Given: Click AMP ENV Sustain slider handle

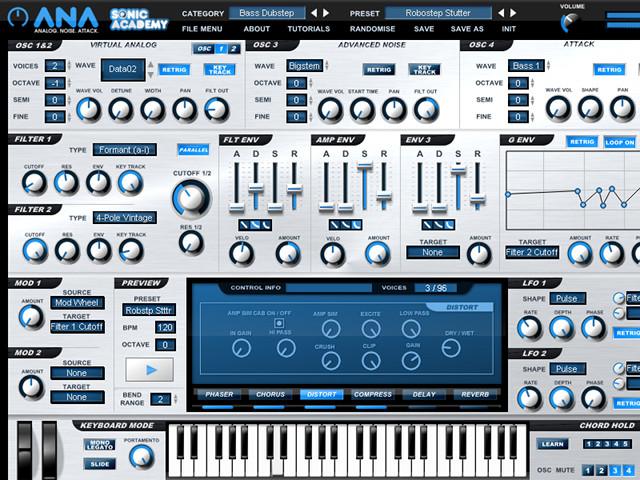Looking at the screenshot, I should click(364, 165).
